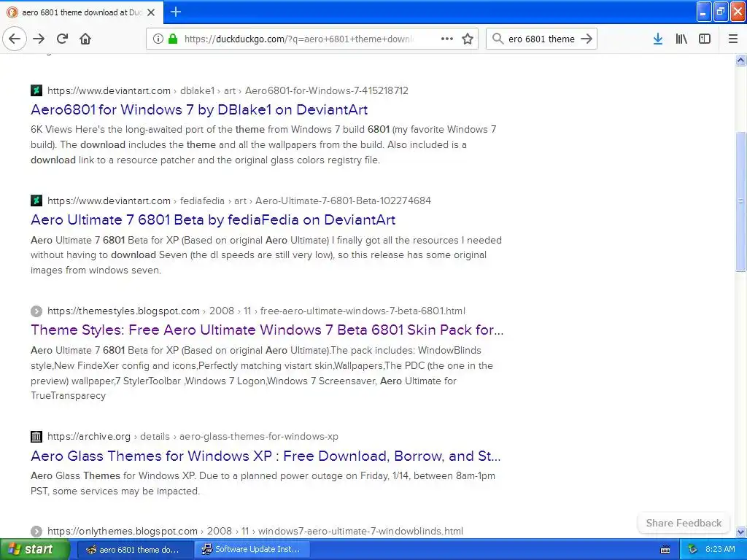Click the scrollbar up arrow
This screenshot has height=560, width=747.
741,60
